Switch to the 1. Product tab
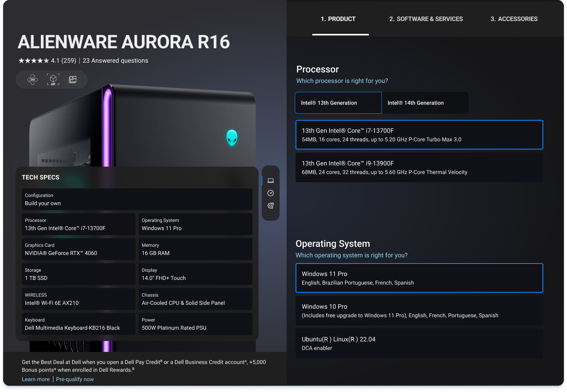 pos(338,19)
